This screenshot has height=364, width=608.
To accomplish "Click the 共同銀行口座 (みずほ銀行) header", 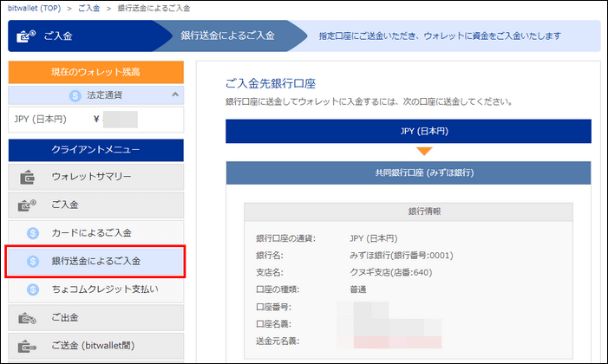I will point(409,172).
